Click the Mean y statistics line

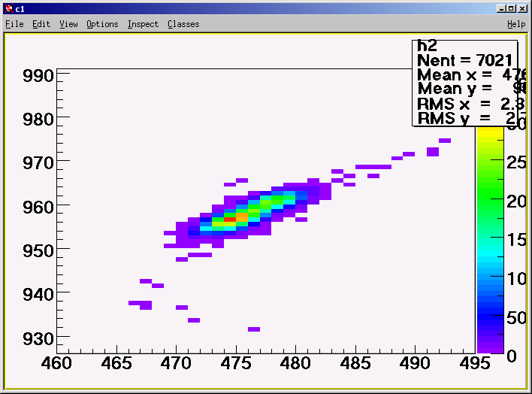[x=471, y=89]
